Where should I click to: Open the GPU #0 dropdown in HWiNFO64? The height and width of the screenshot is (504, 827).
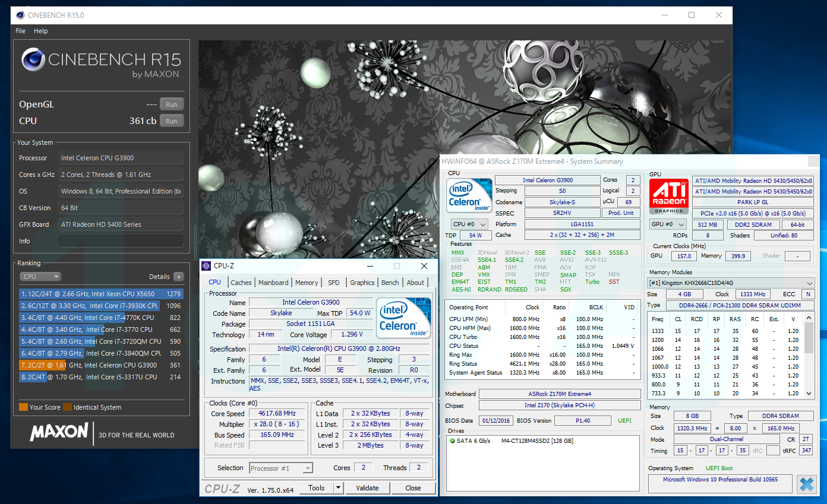pyautogui.click(x=668, y=224)
